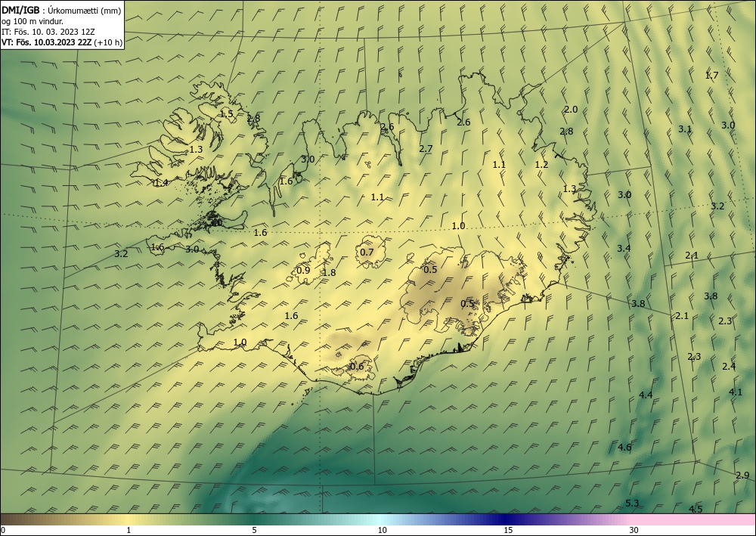This screenshot has width=756, height=536.
Task: Click the 4.4 value southeast of Iceland
Action: (646, 395)
